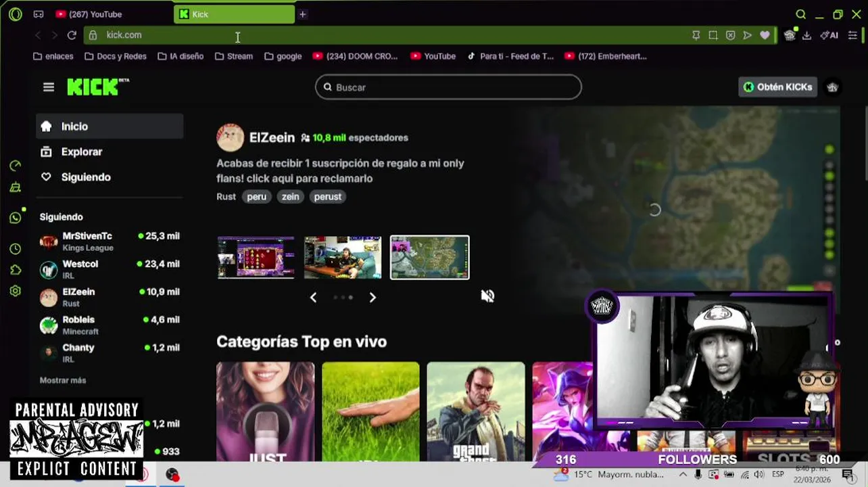The width and height of the screenshot is (868, 487).
Task: Open the Easy Setup sliders icon
Action: click(852, 35)
